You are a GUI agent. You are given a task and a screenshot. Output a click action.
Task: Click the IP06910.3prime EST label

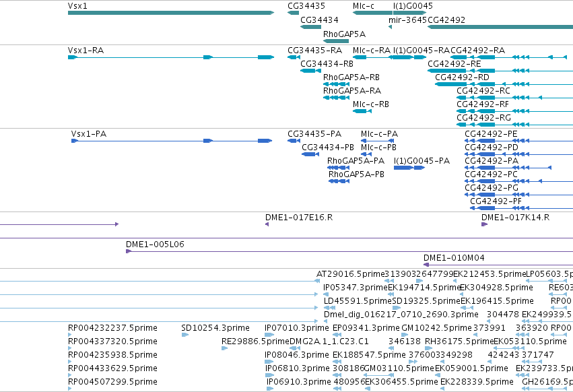tap(299, 382)
